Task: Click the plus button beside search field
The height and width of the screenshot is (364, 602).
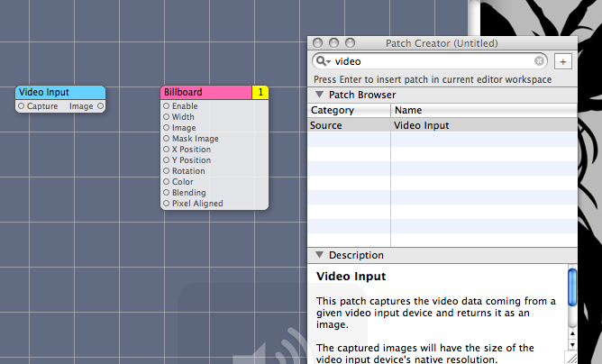Action: 563,61
